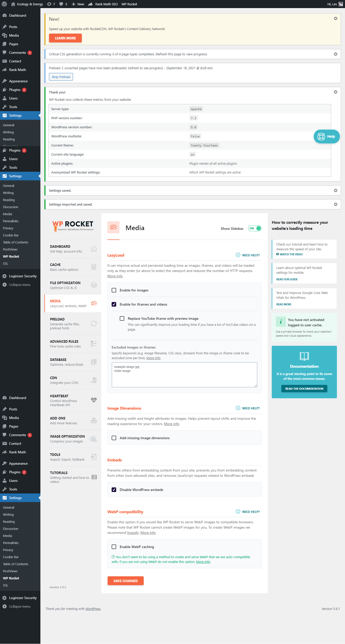Select the 'Apache' server type value
Image resolution: width=345 pixels, height=644 pixels.
click(196, 109)
